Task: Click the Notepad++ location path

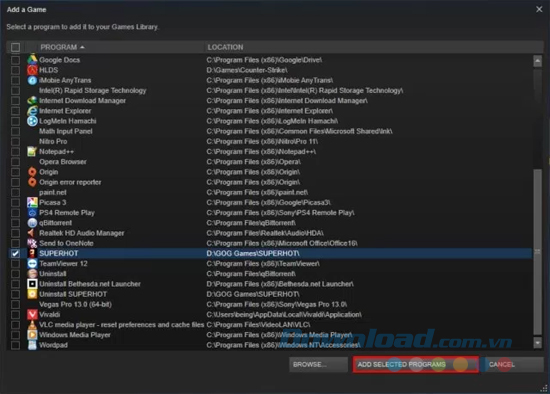Action: (x=261, y=152)
